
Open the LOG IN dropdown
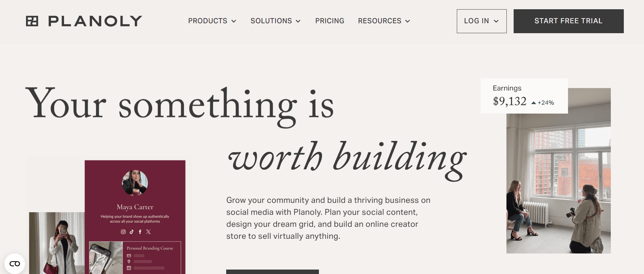coord(481,21)
